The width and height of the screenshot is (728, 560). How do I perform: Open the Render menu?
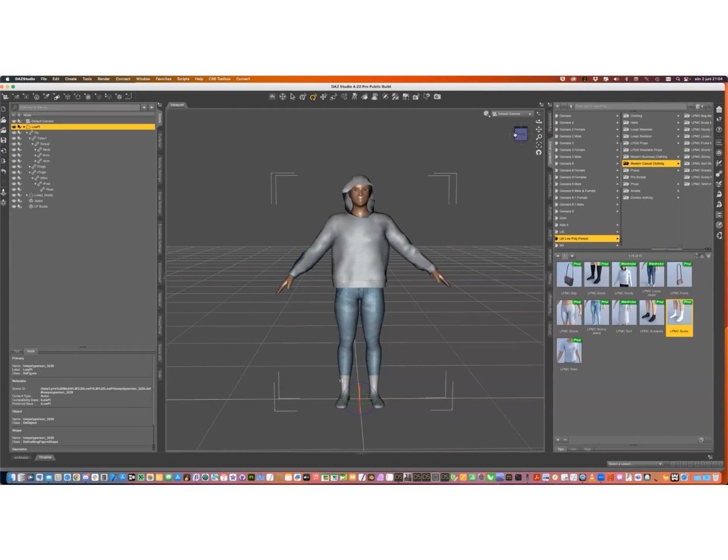point(103,79)
